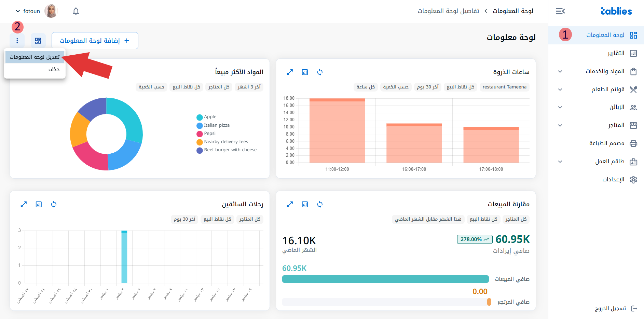Click the fork and knife menus icon
This screenshot has width=644, height=319.
point(633,89)
